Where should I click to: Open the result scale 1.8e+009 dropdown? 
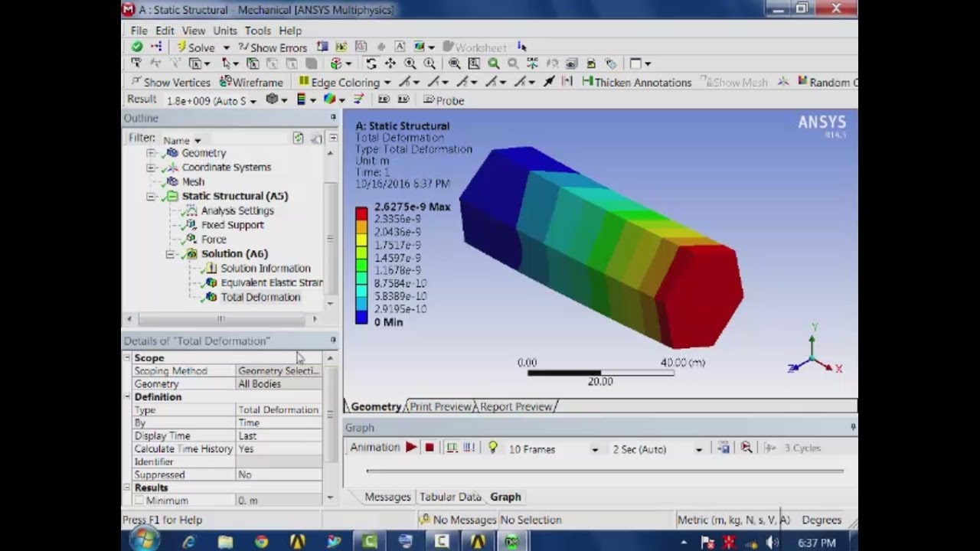tap(252, 100)
